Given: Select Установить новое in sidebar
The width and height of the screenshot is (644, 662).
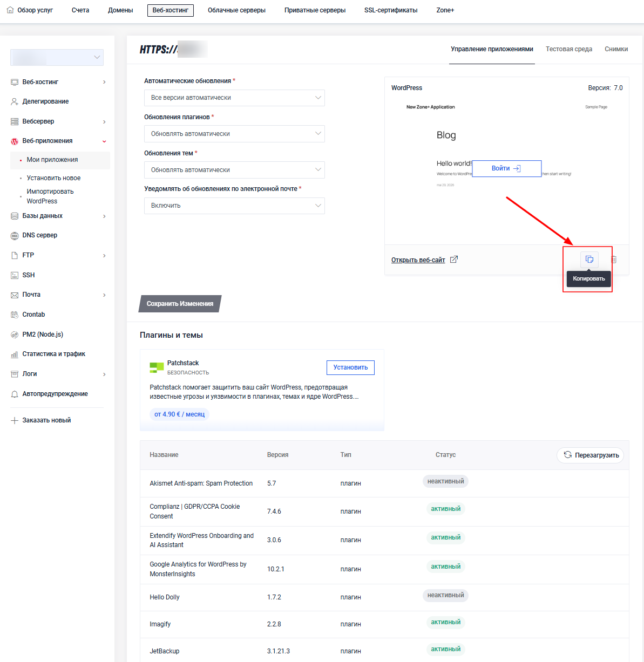Looking at the screenshot, I should click(53, 178).
